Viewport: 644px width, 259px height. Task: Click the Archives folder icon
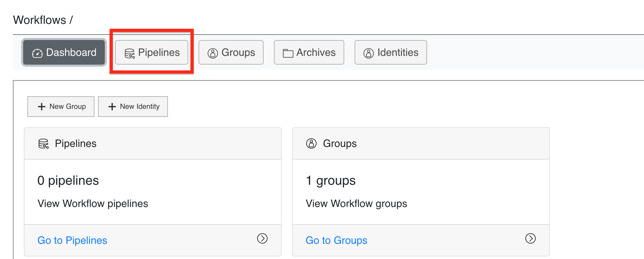[288, 53]
